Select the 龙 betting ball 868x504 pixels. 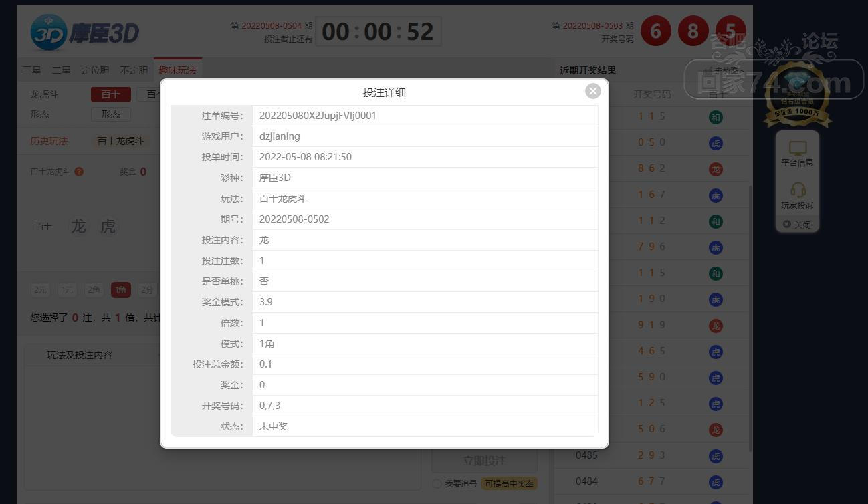[x=78, y=227]
